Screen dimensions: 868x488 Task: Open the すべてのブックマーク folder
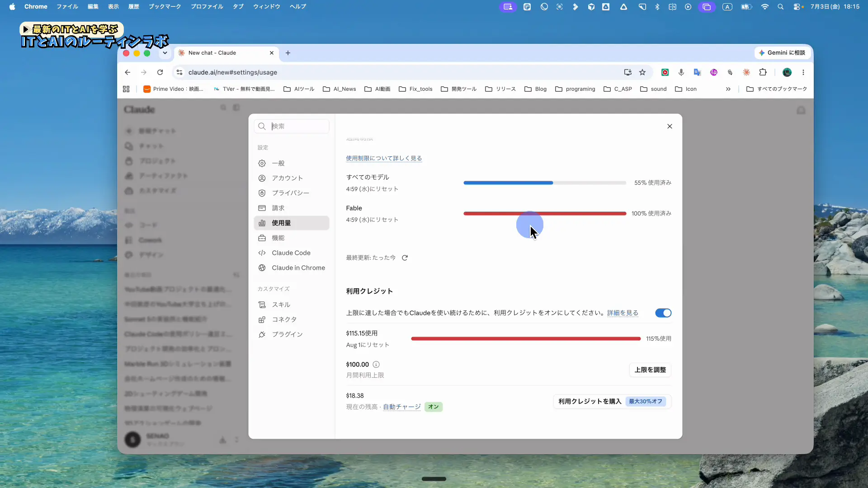pyautogui.click(x=776, y=89)
